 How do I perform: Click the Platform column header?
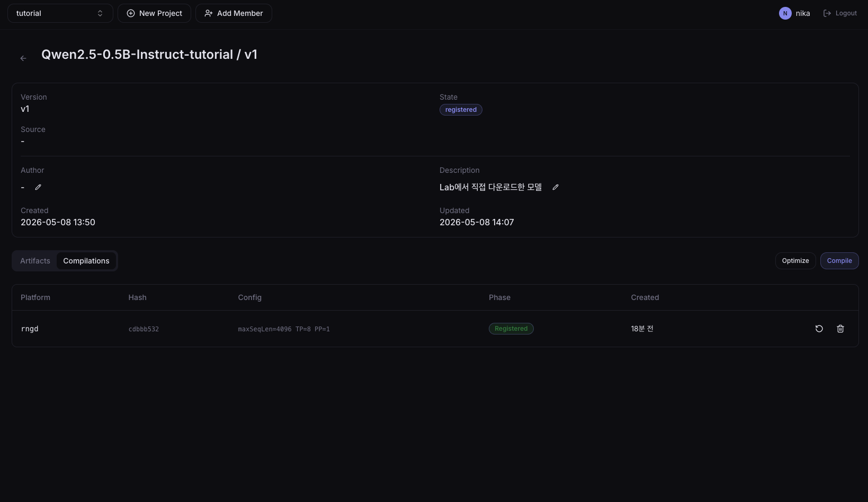(x=35, y=297)
